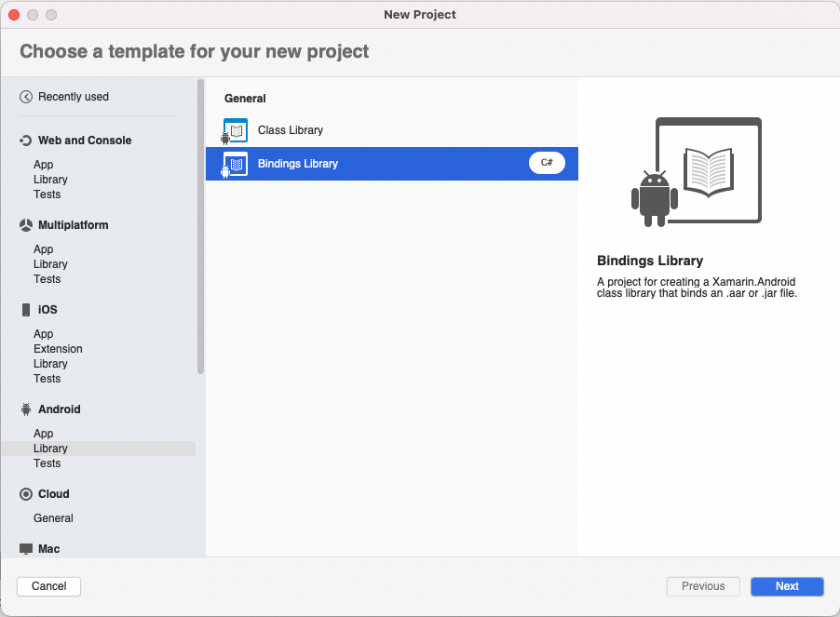The image size is (840, 617).
Task: Click the Previous button
Action: click(702, 586)
